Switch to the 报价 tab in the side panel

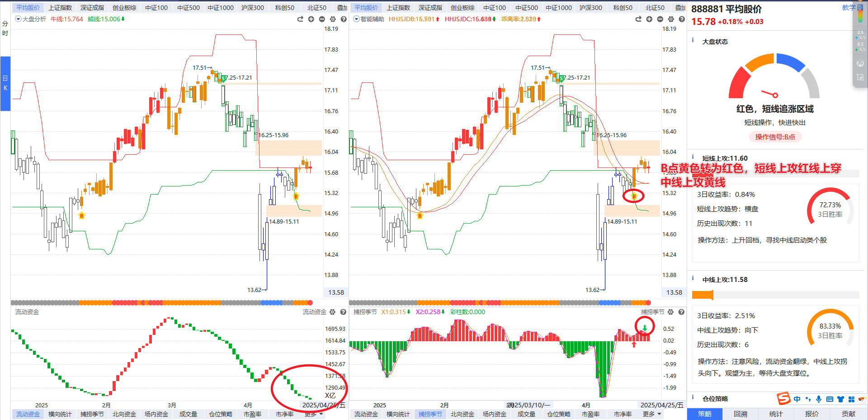point(812,414)
